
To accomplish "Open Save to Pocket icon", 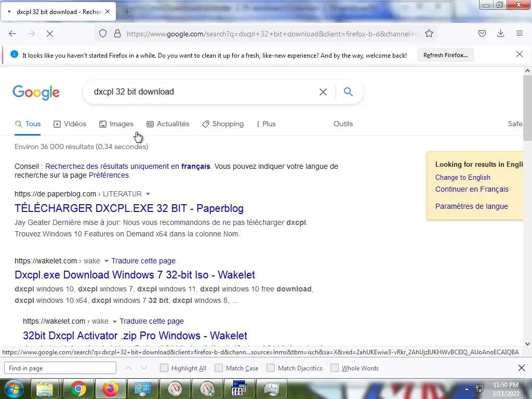I will (x=482, y=33).
